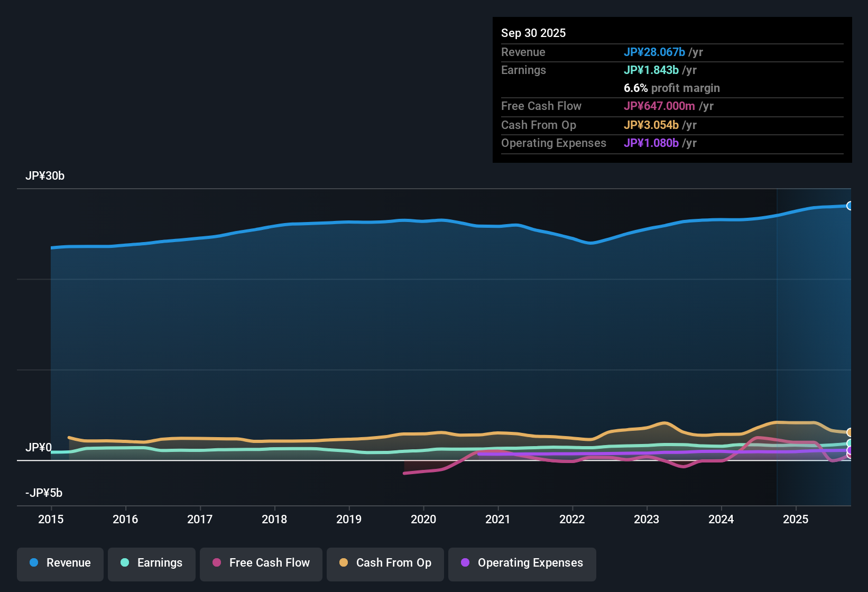Click the Cash From Op legend button
The image size is (868, 592).
[385, 563]
